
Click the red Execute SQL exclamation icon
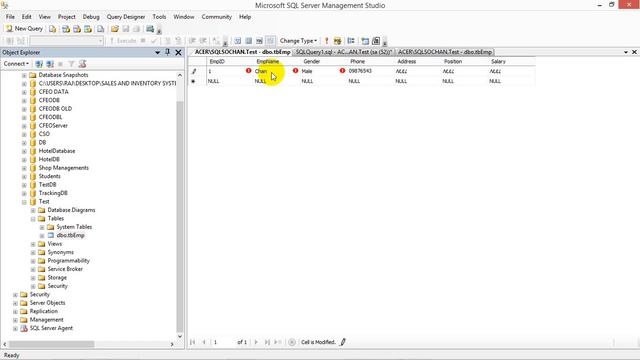pos(327,41)
